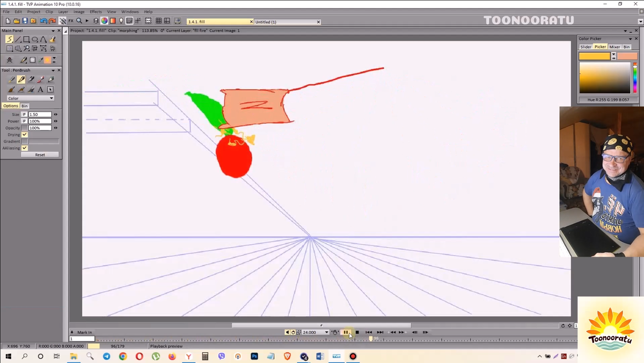The width and height of the screenshot is (644, 363).
Task: Toggle the grid icon in top toolbar
Action: tap(158, 21)
